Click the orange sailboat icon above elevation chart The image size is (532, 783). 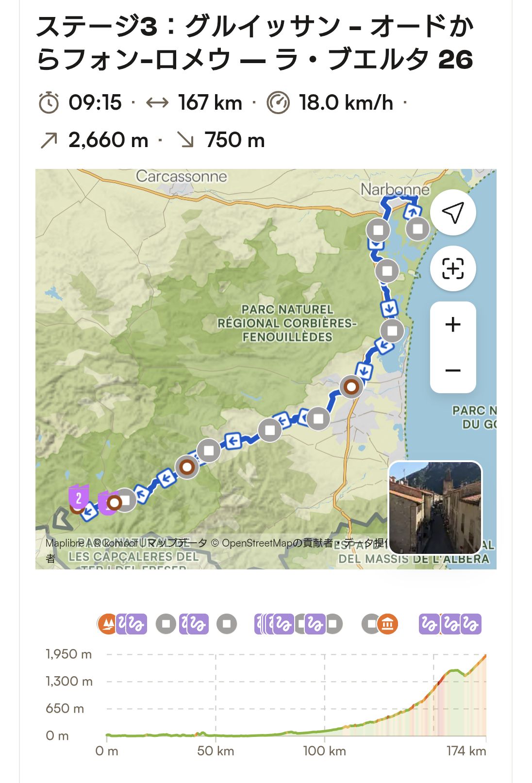[107, 624]
